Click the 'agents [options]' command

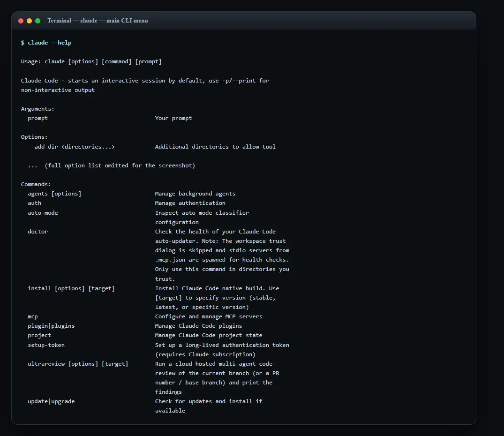[54, 194]
